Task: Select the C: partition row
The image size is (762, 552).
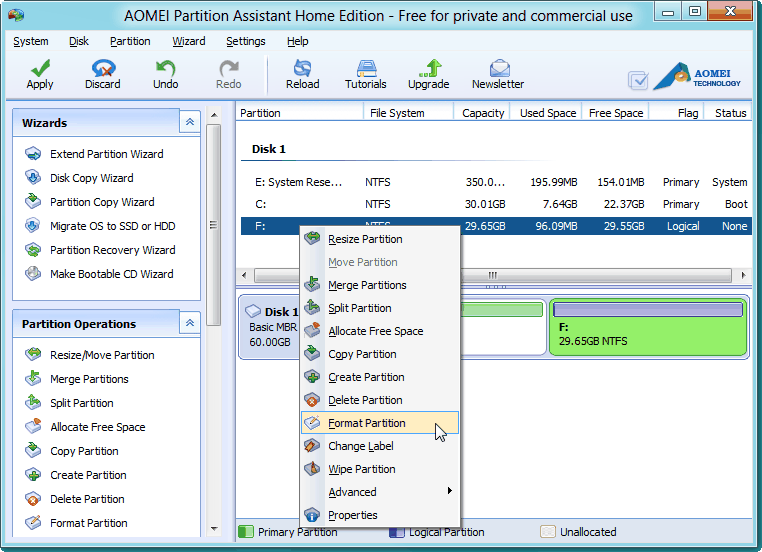Action: (x=496, y=204)
